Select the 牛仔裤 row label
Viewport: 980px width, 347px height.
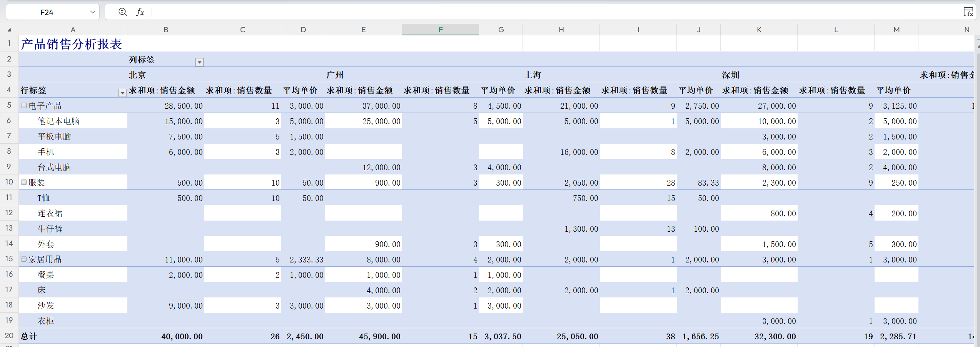tap(50, 229)
